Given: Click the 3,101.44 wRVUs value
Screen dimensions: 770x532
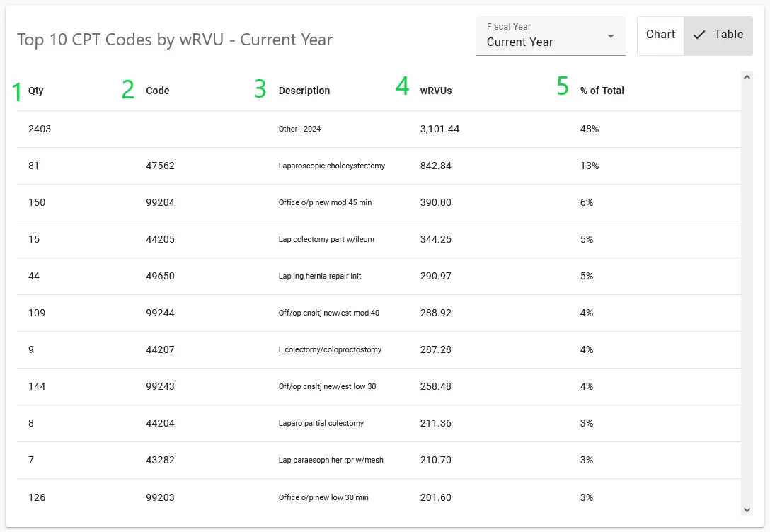Looking at the screenshot, I should 439,129.
